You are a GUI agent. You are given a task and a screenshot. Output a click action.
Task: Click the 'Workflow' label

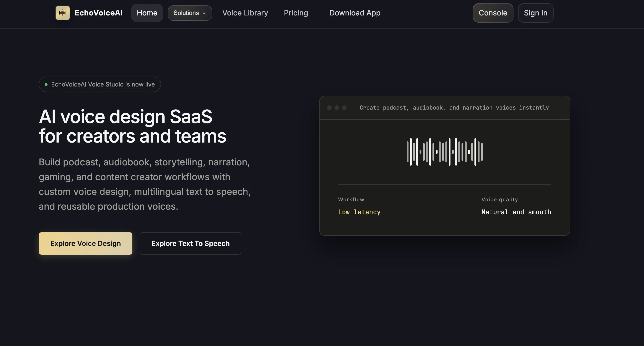pos(351,200)
